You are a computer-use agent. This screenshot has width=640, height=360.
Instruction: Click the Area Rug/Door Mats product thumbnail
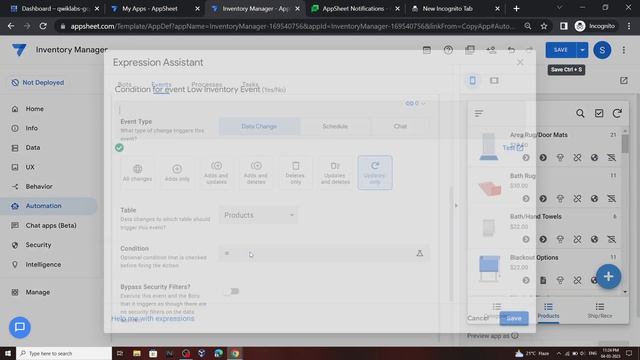click(489, 146)
